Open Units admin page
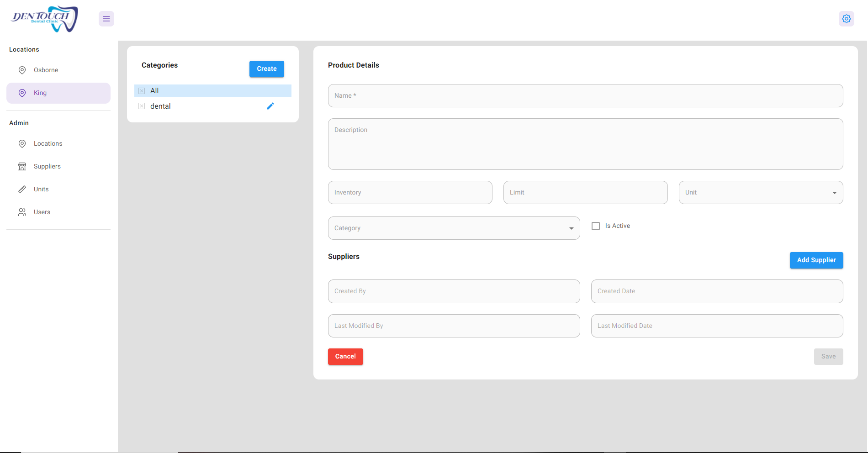The image size is (868, 453). coord(58,189)
